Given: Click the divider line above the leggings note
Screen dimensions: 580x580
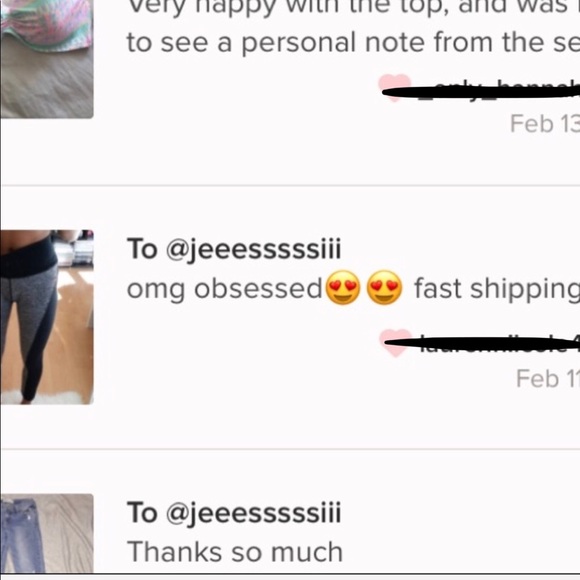Looking at the screenshot, I should pos(290,185).
